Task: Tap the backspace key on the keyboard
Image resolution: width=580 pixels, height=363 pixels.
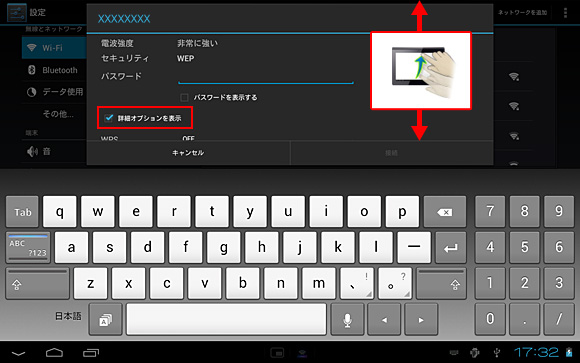Action: coord(445,212)
